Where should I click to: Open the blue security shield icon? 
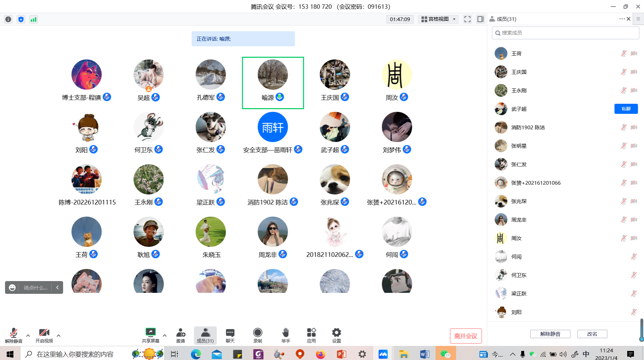point(21,19)
